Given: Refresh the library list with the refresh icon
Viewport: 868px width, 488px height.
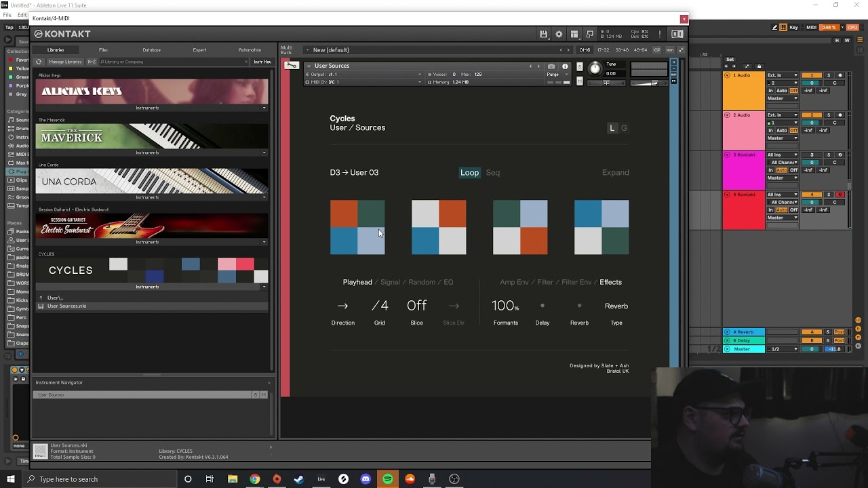Looking at the screenshot, I should (39, 62).
